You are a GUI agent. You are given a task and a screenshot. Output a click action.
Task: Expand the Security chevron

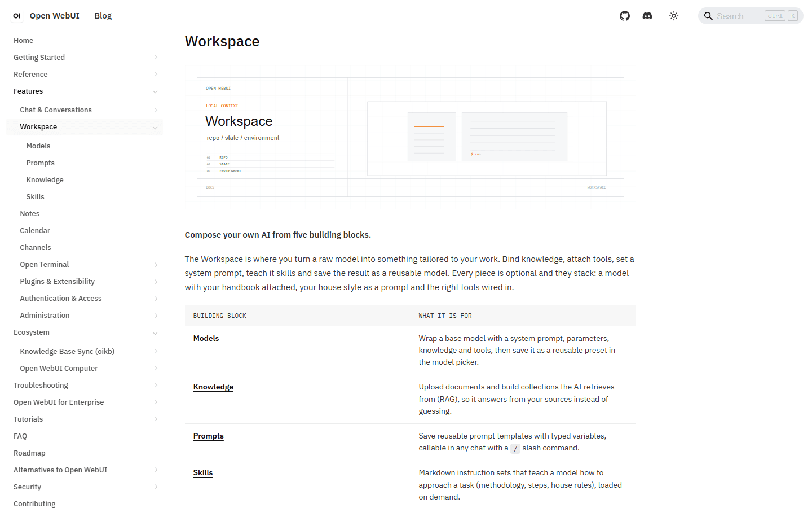pyautogui.click(x=156, y=487)
